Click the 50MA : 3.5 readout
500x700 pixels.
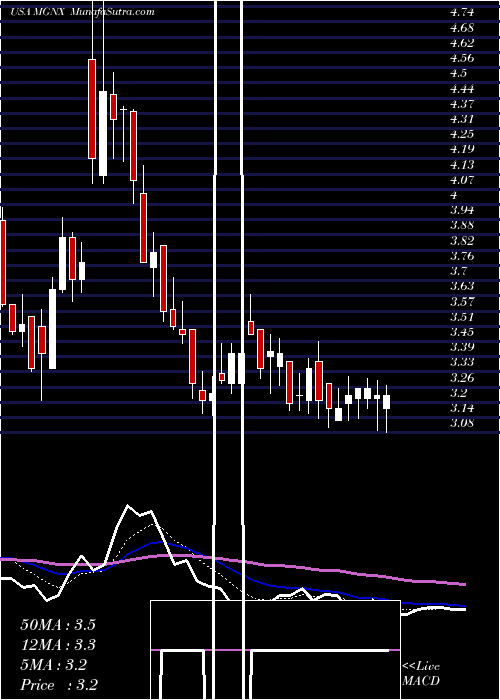(x=58, y=625)
